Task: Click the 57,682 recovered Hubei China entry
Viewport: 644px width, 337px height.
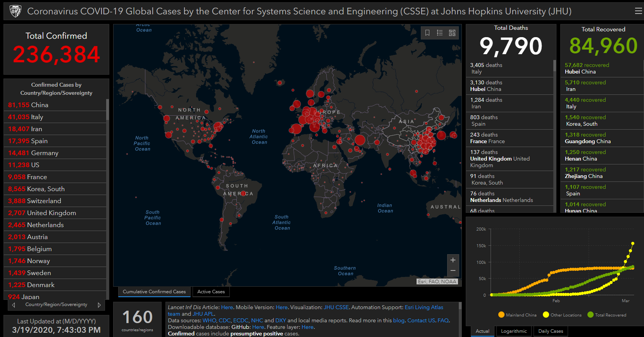Action: click(x=602, y=68)
